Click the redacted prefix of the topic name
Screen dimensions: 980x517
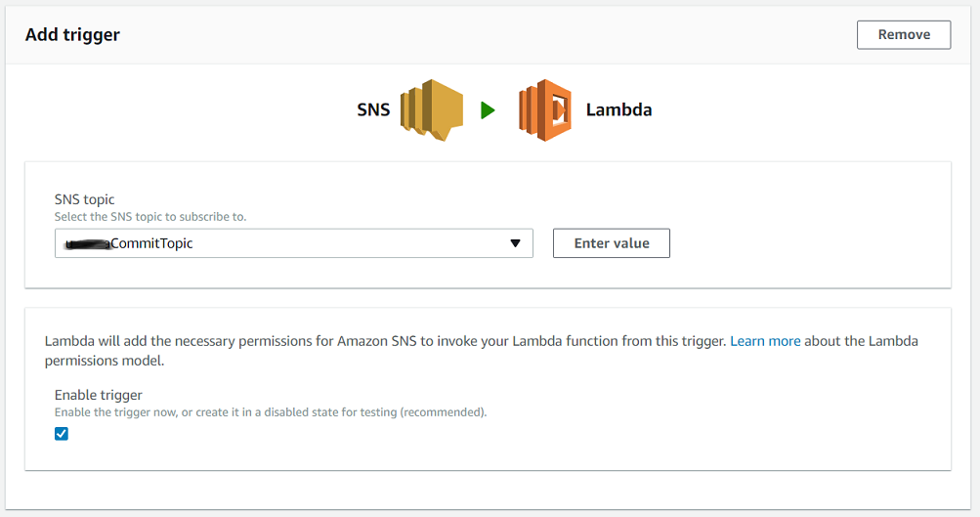[86, 243]
